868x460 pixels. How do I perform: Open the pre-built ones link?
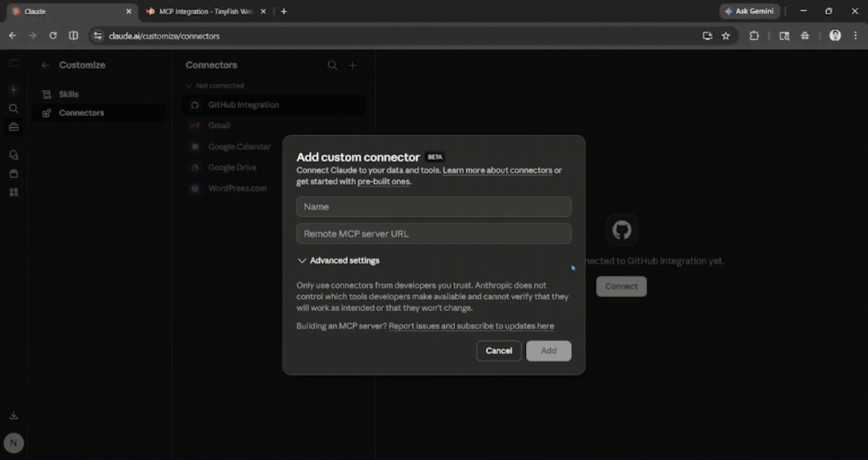(383, 181)
